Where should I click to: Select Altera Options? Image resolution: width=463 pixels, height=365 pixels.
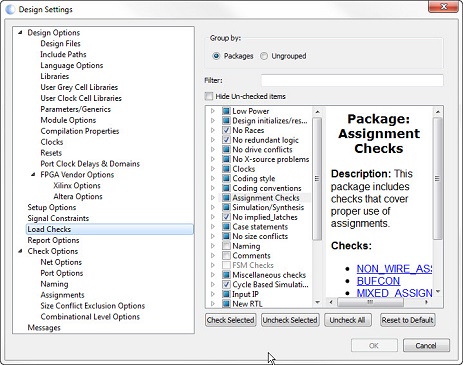tap(78, 197)
